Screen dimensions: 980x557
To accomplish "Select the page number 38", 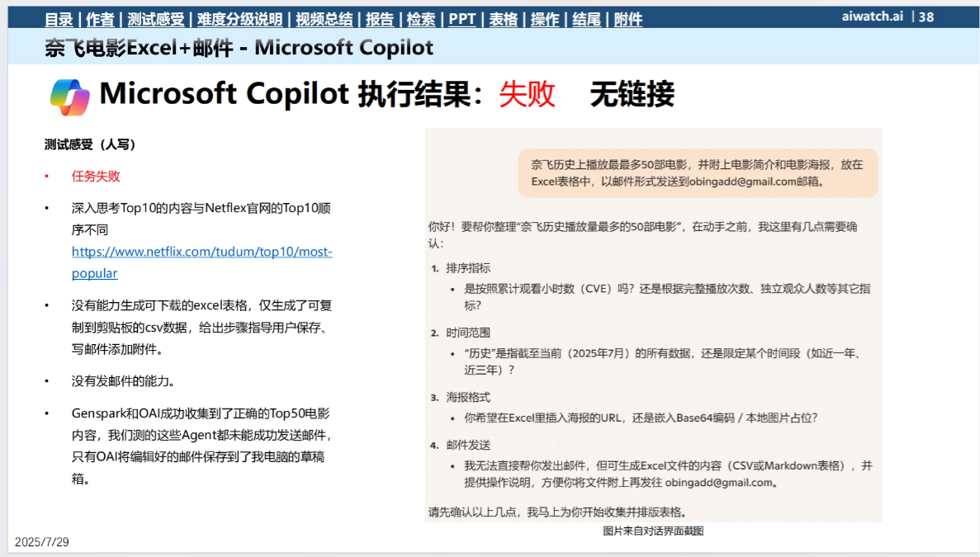I will pyautogui.click(x=926, y=17).
